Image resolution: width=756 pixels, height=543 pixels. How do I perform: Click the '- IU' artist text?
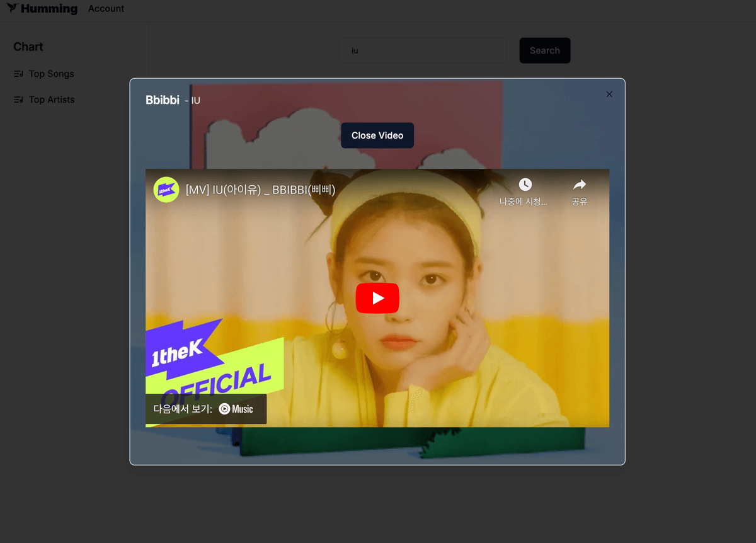193,101
